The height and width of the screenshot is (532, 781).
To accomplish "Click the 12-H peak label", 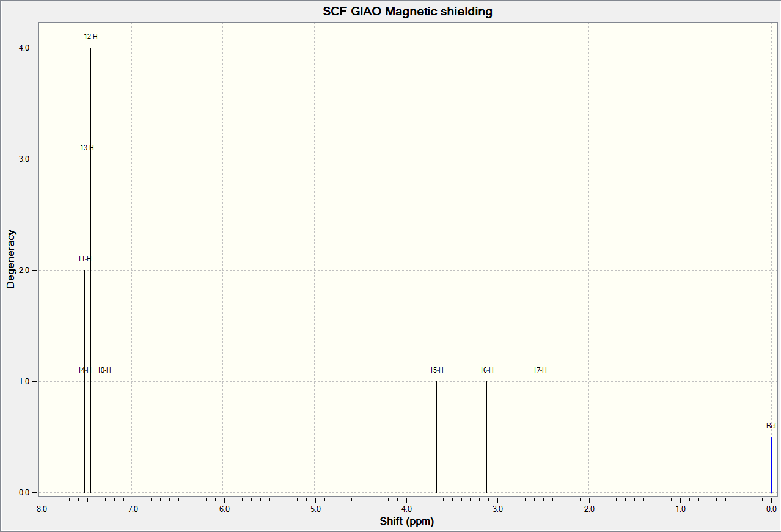I will click(x=90, y=37).
